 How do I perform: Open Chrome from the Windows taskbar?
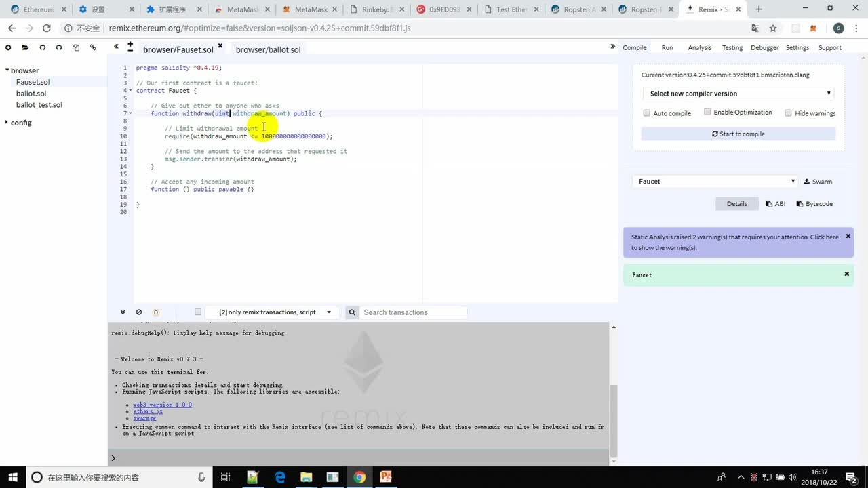coord(359,477)
